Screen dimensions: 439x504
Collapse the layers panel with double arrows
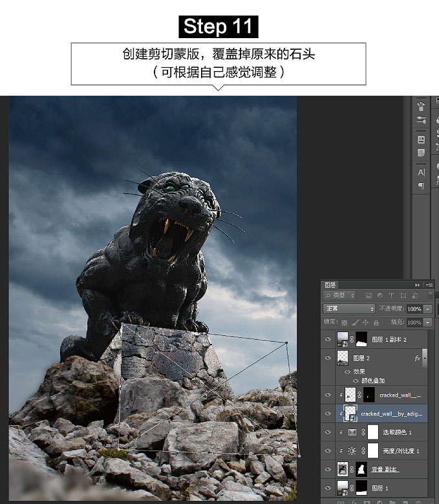418,285
